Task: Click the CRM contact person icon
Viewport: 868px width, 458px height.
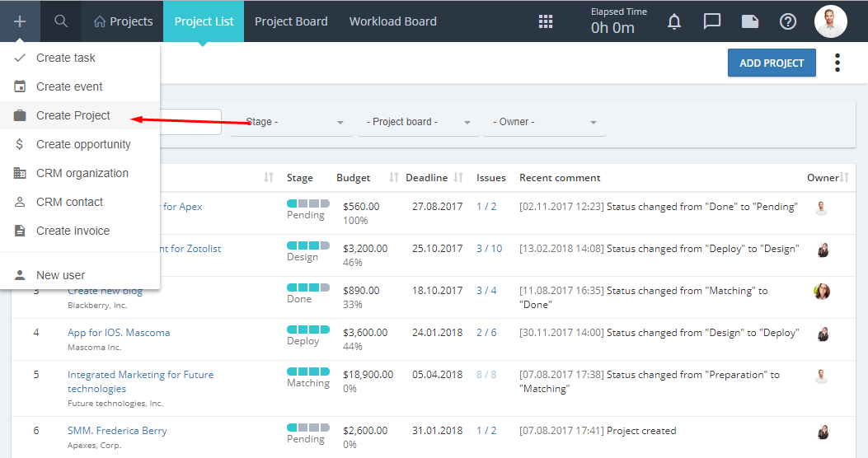Action: pos(20,202)
